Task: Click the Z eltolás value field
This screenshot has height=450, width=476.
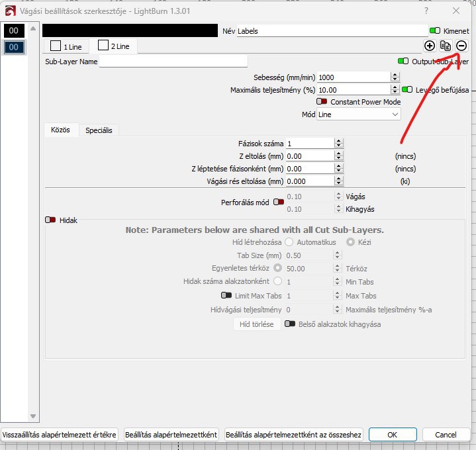Action: click(310, 156)
